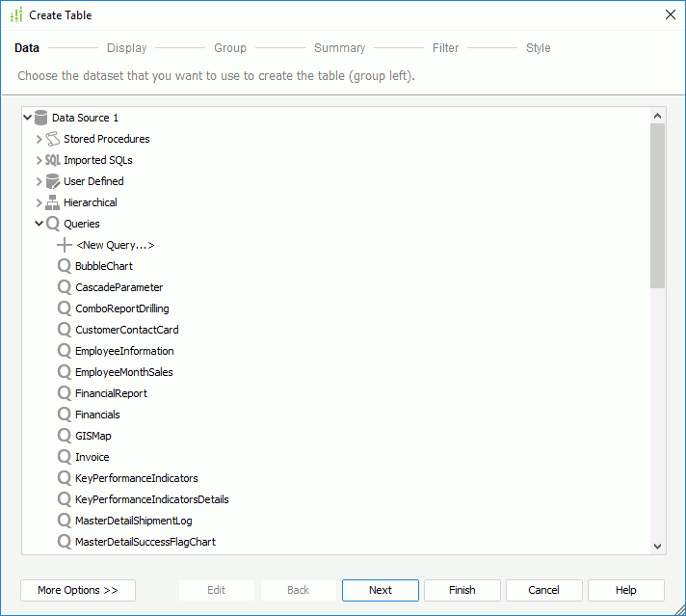Image resolution: width=686 pixels, height=616 pixels.
Task: Click the Cancel button
Action: [x=543, y=590]
